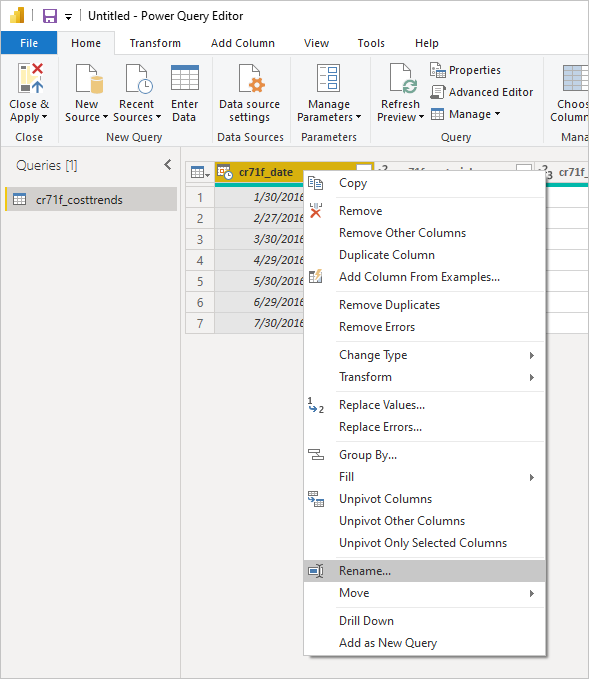Select Remove Errors
Image resolution: width=589 pixels, height=679 pixels.
pyautogui.click(x=424, y=327)
